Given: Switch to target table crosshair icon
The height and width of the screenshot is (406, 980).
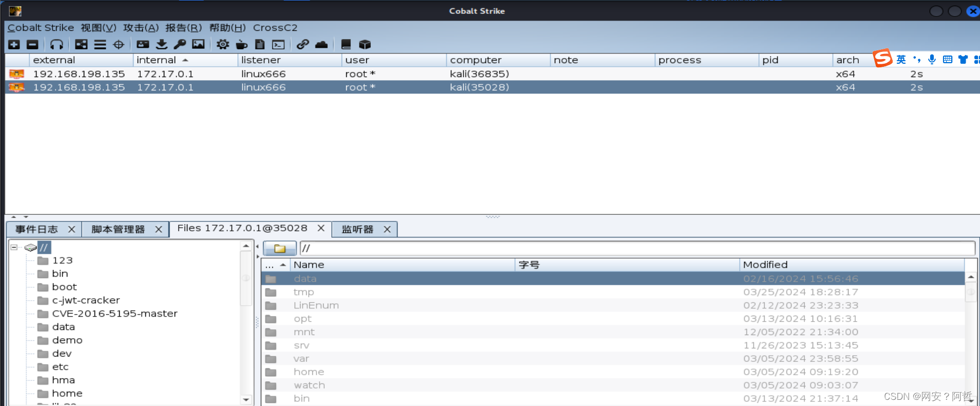Looking at the screenshot, I should (119, 45).
